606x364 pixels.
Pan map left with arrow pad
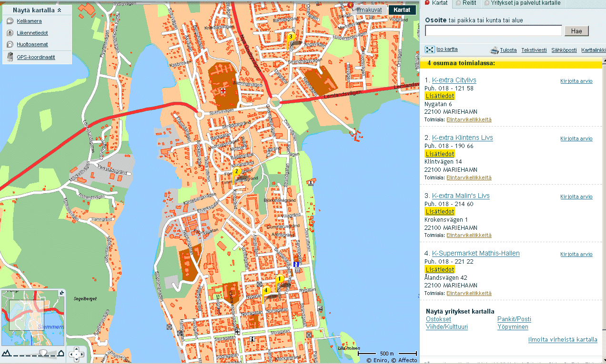72,354
